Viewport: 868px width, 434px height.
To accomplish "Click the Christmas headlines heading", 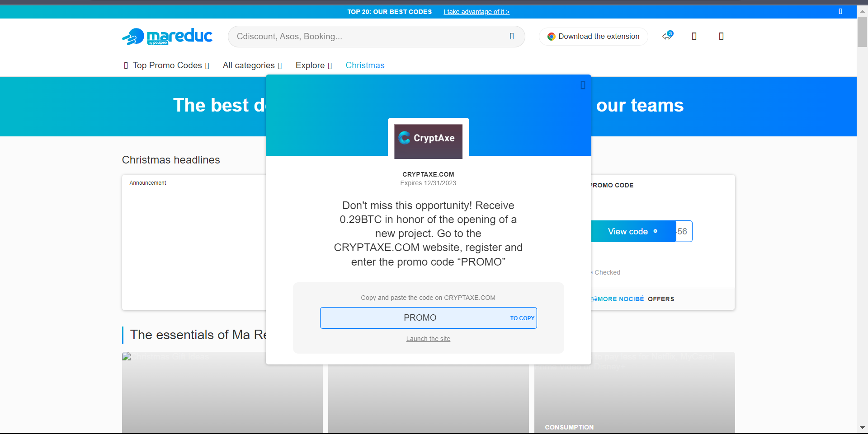I will [171, 160].
